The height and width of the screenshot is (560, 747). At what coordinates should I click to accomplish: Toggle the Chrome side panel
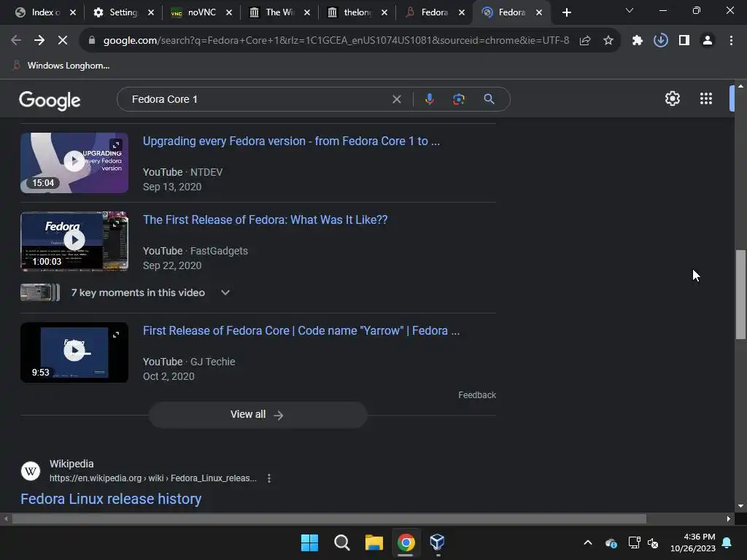[684, 41]
